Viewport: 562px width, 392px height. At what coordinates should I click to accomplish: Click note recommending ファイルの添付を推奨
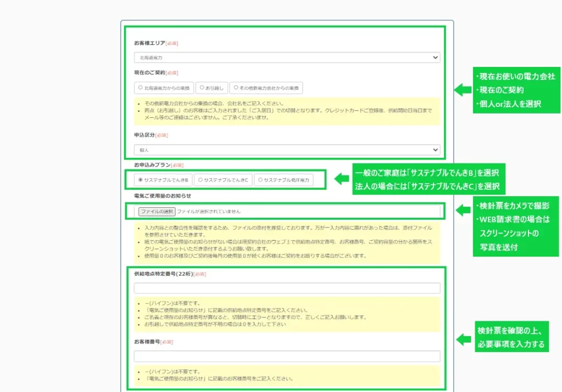(288, 231)
